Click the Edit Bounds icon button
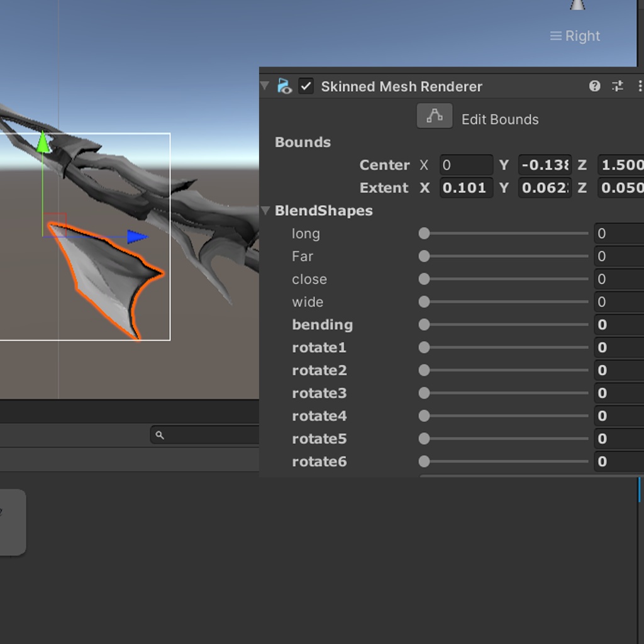The image size is (644, 644). [x=435, y=116]
